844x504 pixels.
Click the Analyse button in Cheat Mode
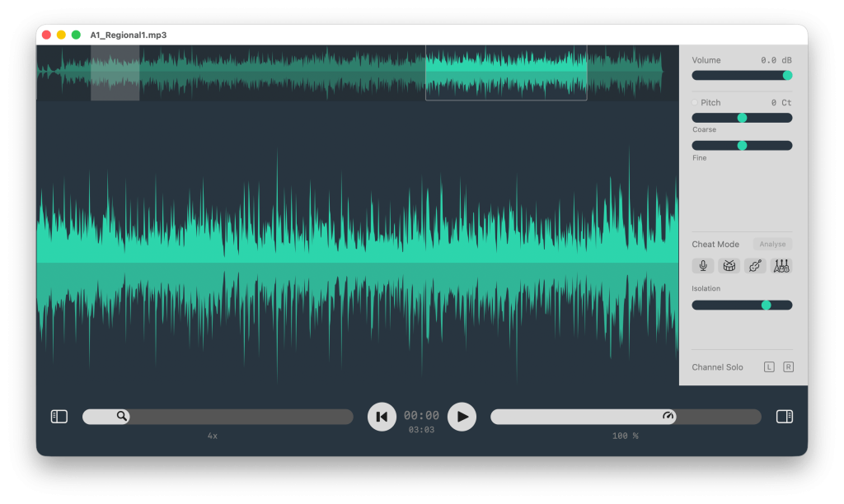[772, 245]
